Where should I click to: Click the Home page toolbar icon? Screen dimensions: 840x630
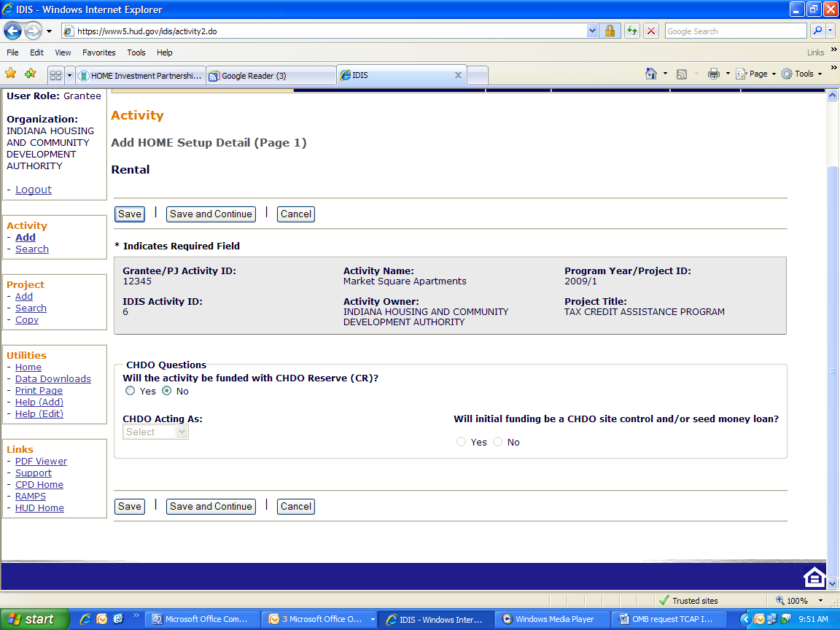[x=651, y=74]
